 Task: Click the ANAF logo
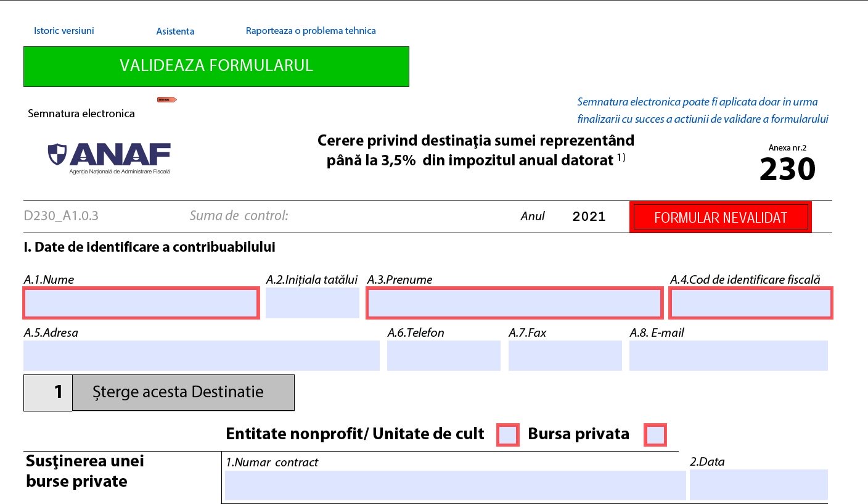pos(109,158)
